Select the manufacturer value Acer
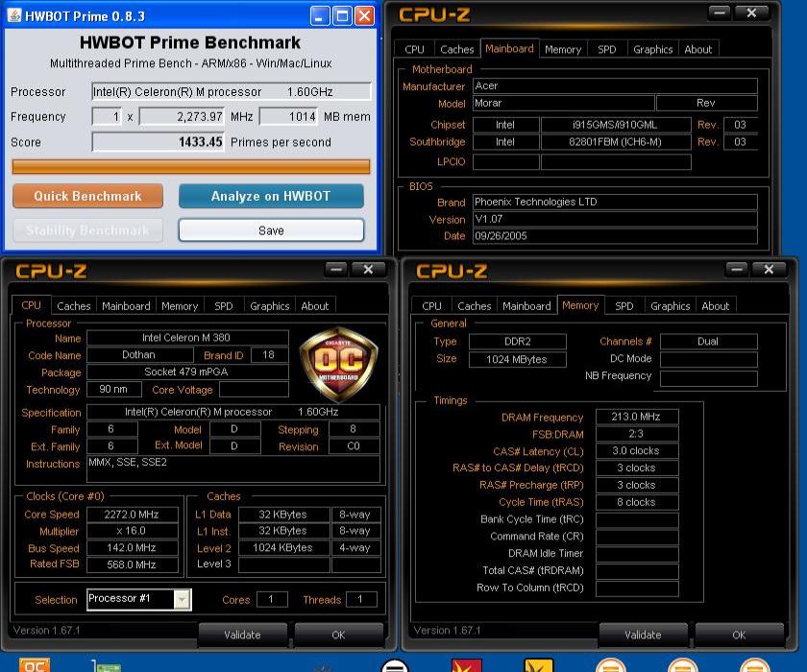807x672 pixels. [x=615, y=85]
